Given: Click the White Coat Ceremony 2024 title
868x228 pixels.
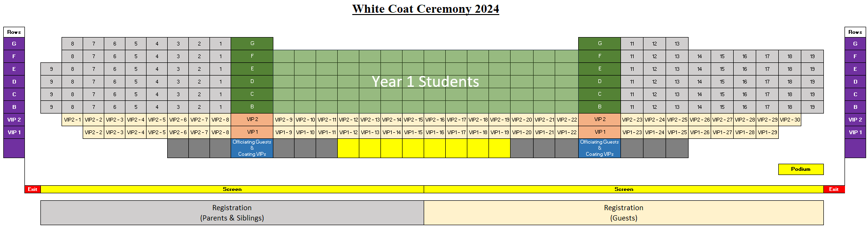Looking at the screenshot, I should (426, 9).
